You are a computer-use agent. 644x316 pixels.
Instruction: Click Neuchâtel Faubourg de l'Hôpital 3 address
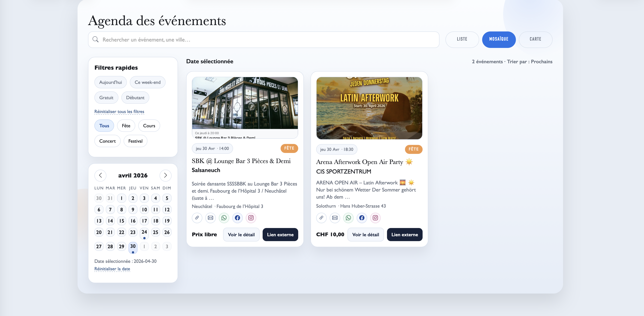pyautogui.click(x=228, y=206)
